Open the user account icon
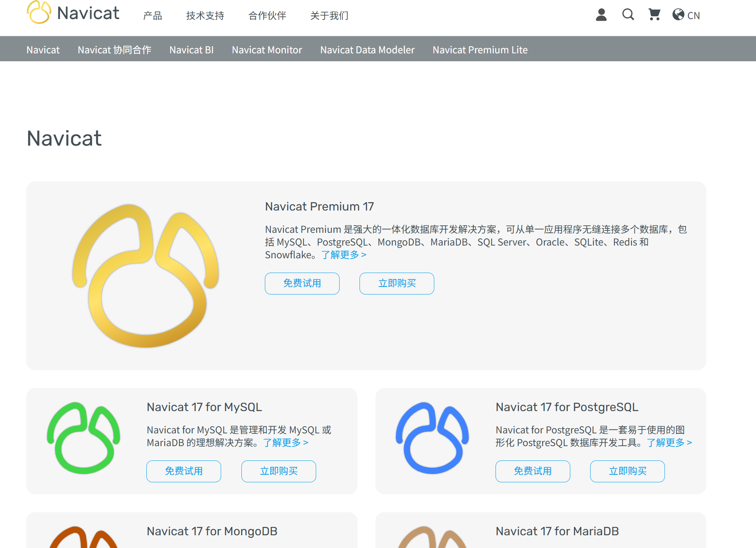Viewport: 756px width, 548px height. (x=601, y=15)
